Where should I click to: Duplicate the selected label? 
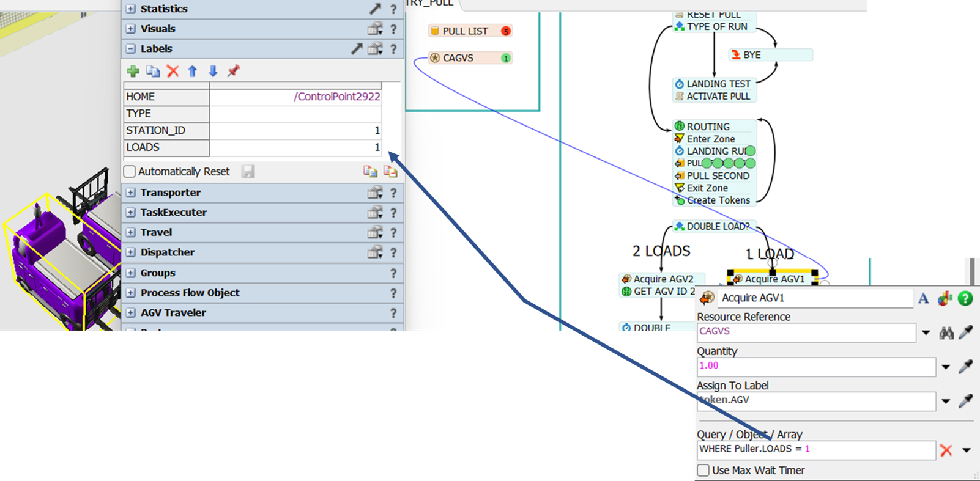pos(153,72)
